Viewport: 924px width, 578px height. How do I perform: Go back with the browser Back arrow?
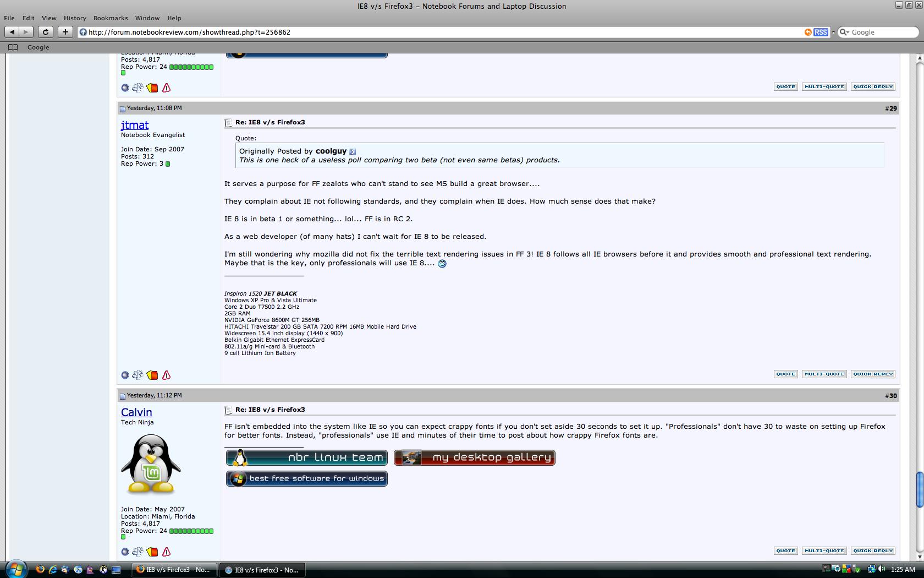pyautogui.click(x=12, y=32)
